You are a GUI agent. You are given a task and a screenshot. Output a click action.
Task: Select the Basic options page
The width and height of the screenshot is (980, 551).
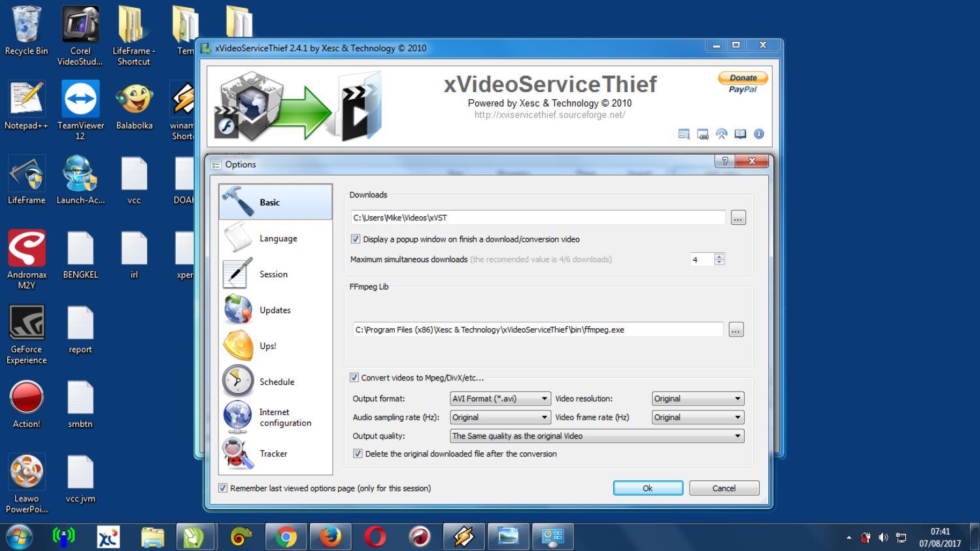pos(275,202)
